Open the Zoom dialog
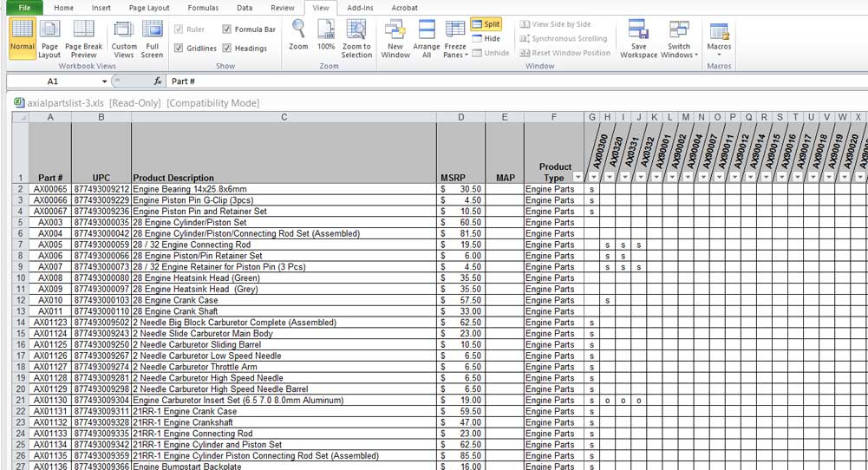 (298, 36)
